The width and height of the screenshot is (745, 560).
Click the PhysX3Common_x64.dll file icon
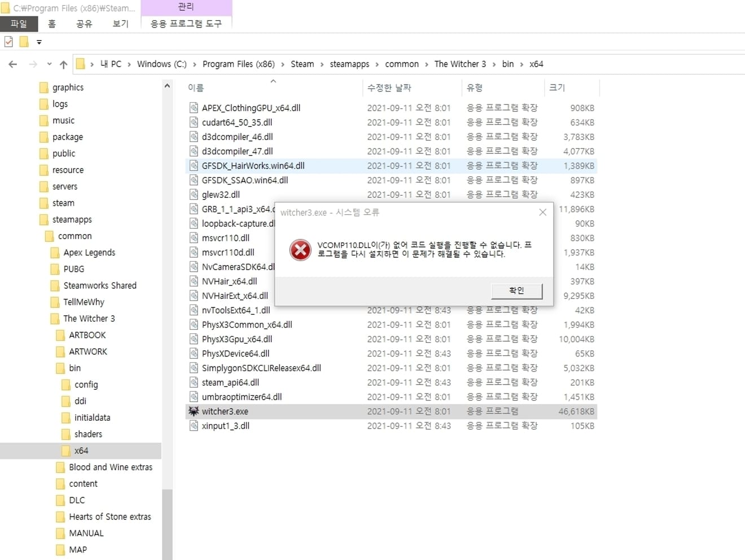pyautogui.click(x=194, y=324)
